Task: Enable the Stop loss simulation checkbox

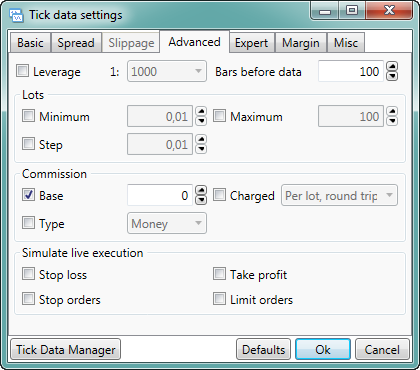Action: coord(28,274)
